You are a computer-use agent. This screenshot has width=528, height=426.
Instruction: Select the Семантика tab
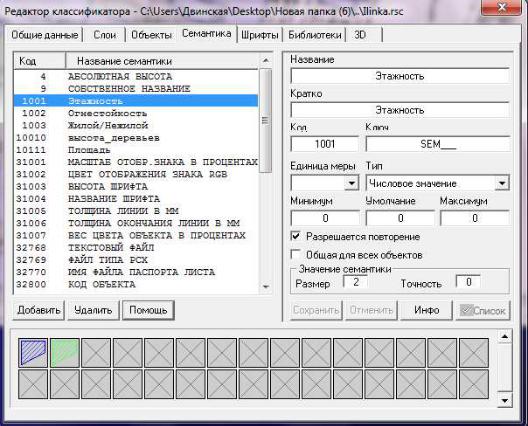pos(206,34)
